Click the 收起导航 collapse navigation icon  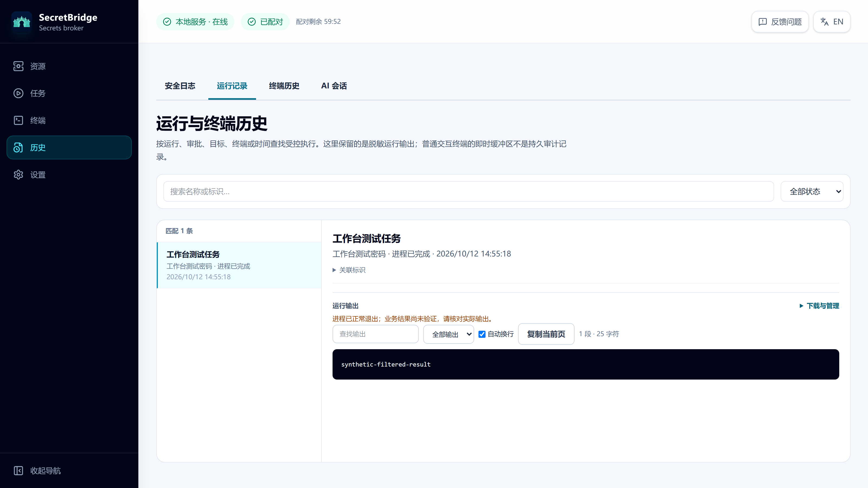click(x=18, y=470)
